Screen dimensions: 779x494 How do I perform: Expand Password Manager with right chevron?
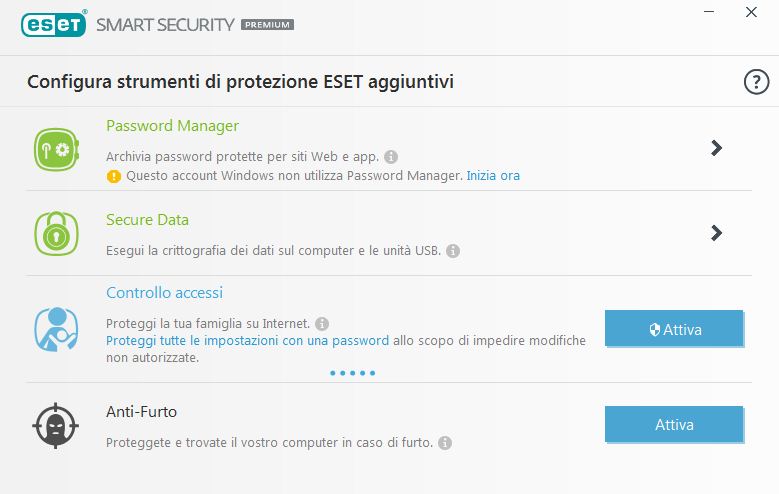[x=716, y=148]
